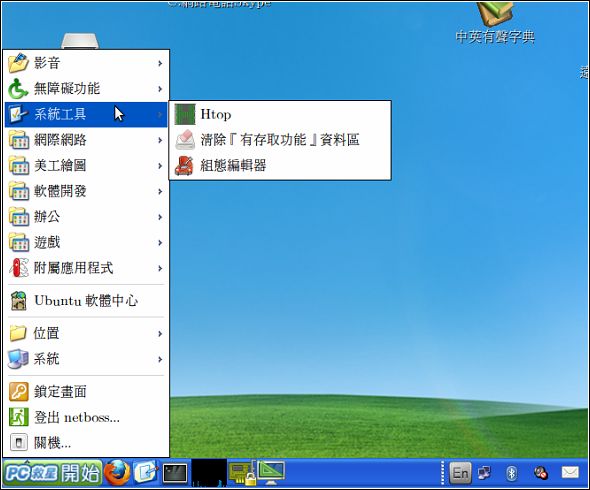
Task: Click the notepad editor taskbar icon
Action: point(146,473)
